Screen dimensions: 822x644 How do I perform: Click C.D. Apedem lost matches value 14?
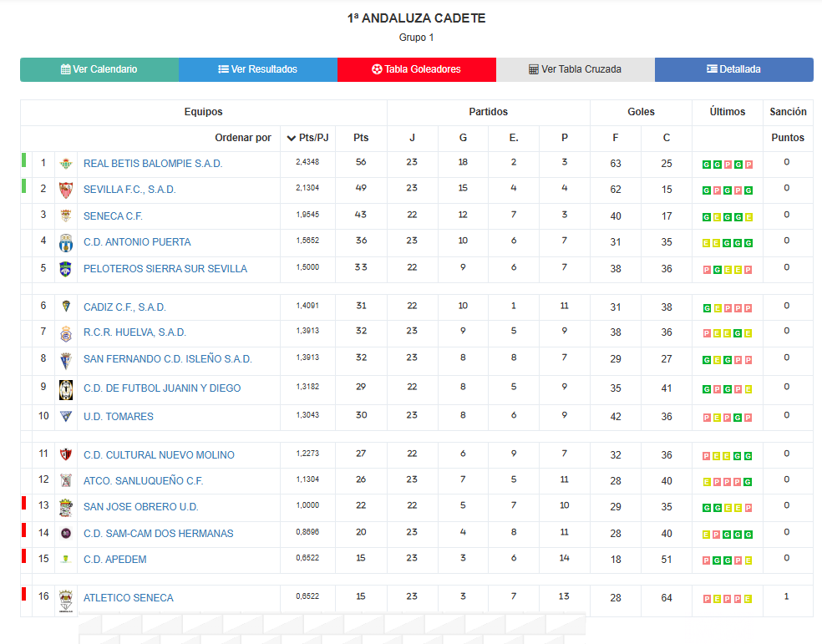564,558
